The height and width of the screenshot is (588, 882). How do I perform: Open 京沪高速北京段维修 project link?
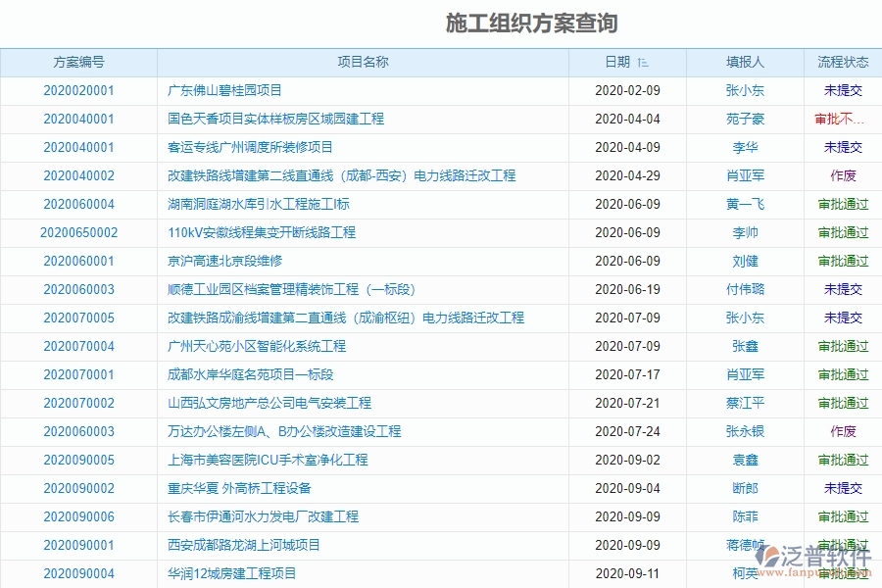pyautogui.click(x=224, y=261)
